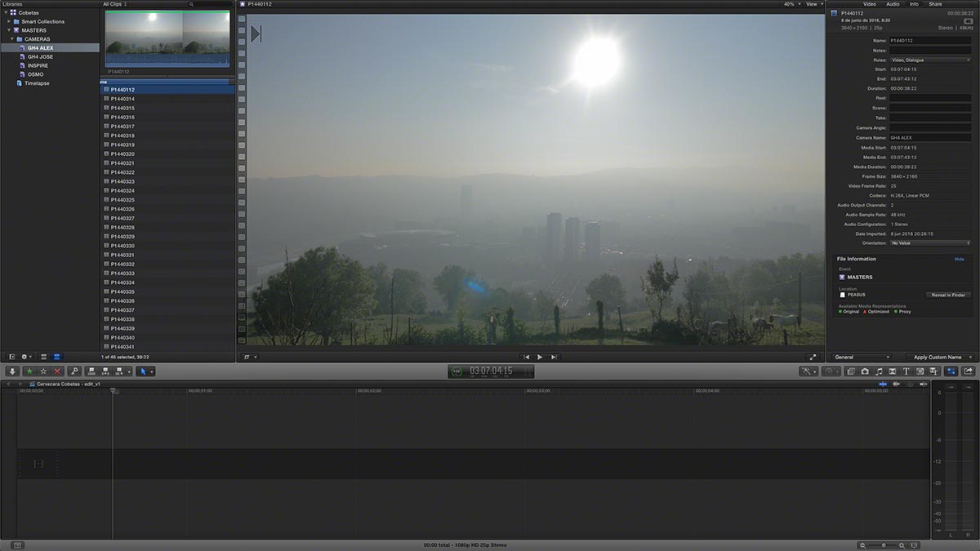Switch to the Info inspector tab

click(x=914, y=4)
